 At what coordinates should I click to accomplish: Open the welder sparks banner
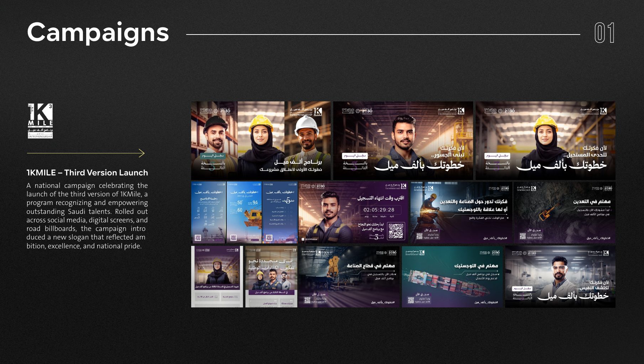[461, 212]
